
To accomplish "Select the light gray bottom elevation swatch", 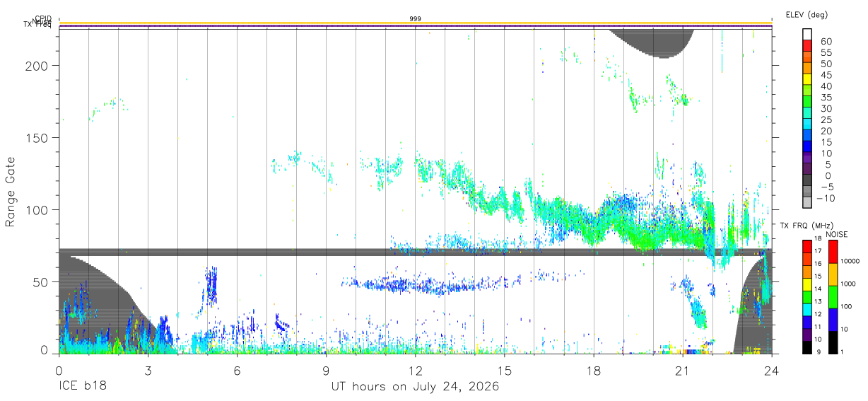I will point(807,203).
